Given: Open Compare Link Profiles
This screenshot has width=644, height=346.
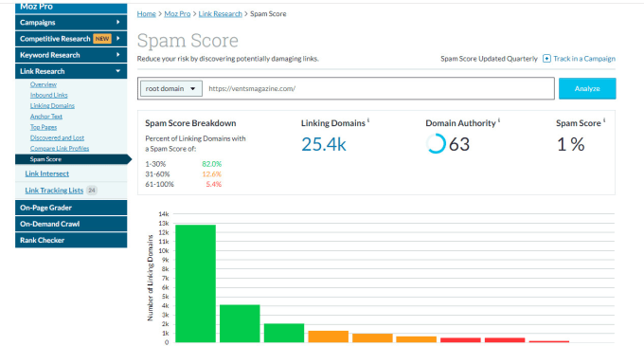Looking at the screenshot, I should 60,148.
